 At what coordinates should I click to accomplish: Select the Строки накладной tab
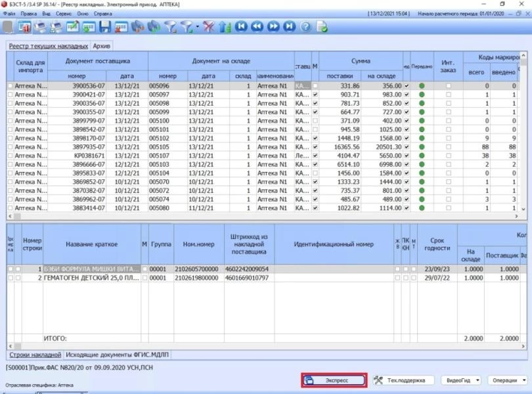35,355
